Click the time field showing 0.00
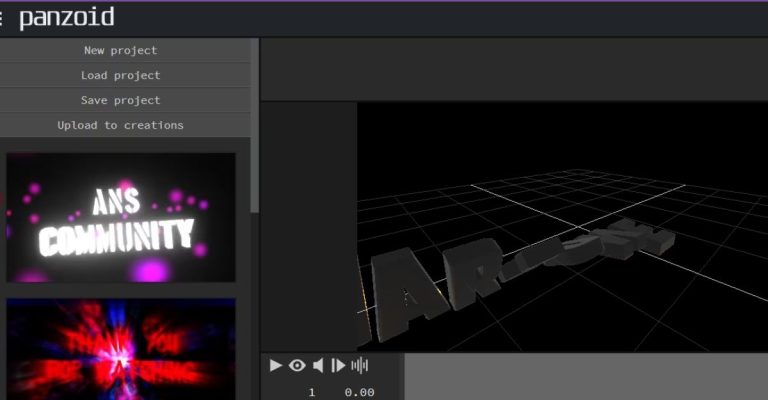768x400 pixels. (x=359, y=392)
